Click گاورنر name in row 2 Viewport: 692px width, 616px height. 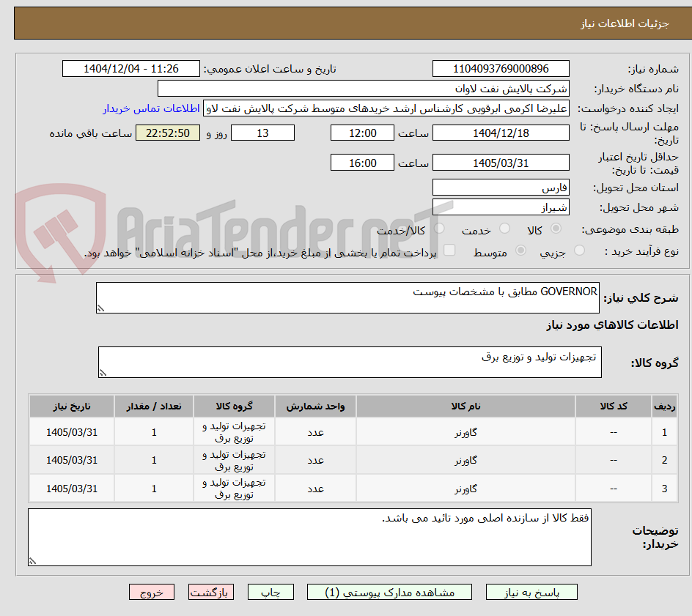[466, 460]
